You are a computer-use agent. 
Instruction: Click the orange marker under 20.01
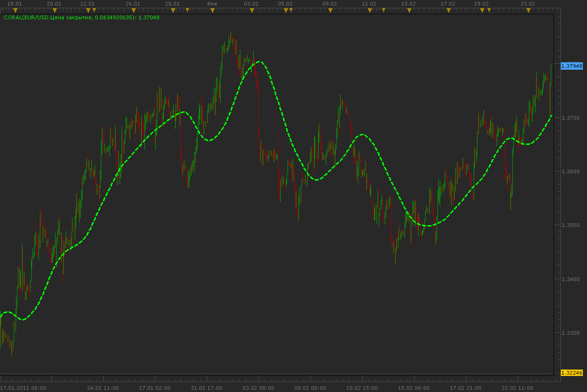point(54,10)
